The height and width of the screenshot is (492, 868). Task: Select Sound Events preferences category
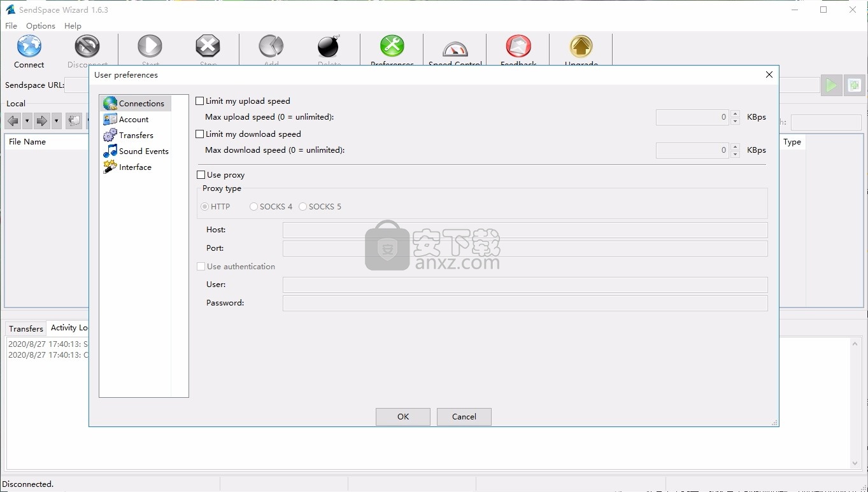pyautogui.click(x=136, y=151)
